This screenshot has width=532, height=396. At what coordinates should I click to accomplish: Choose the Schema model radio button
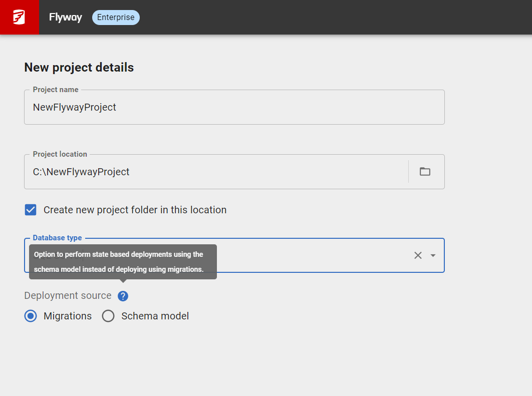click(x=108, y=316)
